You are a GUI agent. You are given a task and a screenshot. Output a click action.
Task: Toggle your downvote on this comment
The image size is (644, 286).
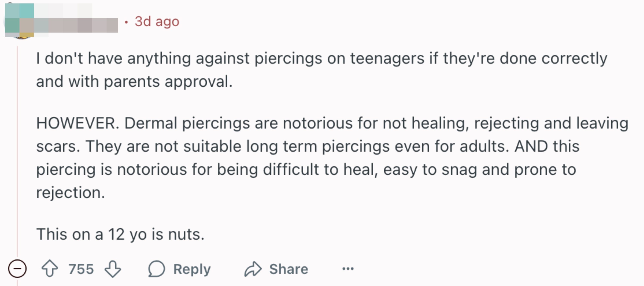111,269
